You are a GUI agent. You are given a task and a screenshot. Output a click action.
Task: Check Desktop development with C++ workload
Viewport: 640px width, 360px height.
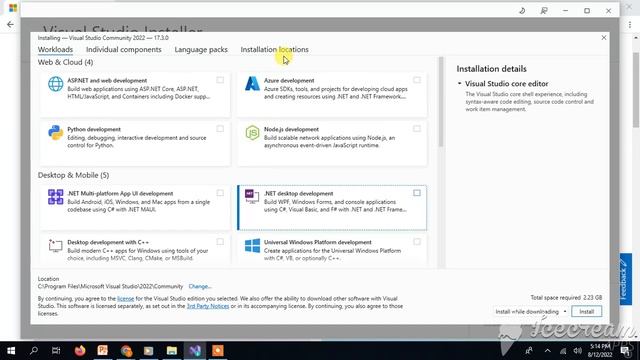point(220,242)
